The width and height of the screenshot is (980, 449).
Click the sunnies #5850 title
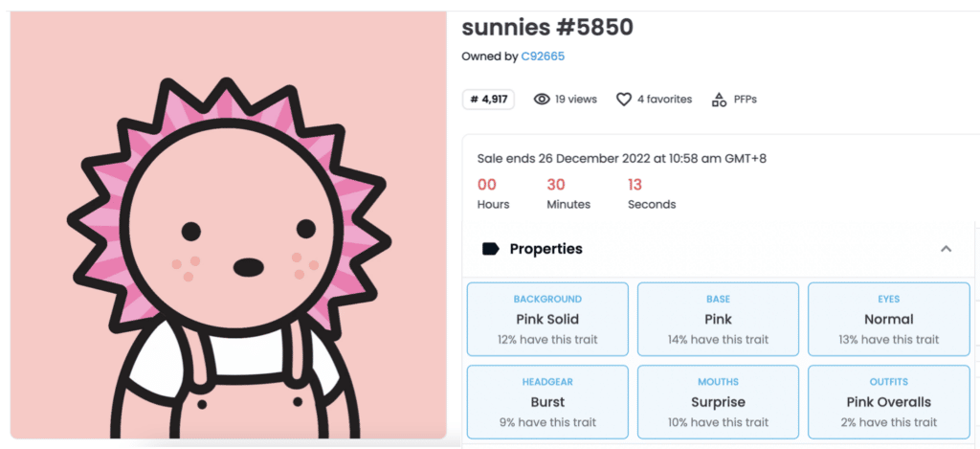point(547,27)
